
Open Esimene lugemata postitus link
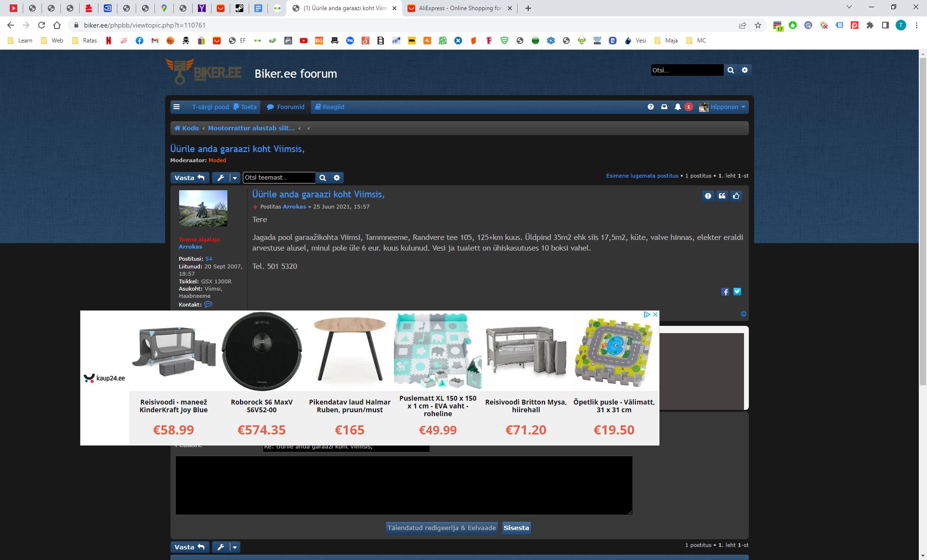pyautogui.click(x=642, y=176)
